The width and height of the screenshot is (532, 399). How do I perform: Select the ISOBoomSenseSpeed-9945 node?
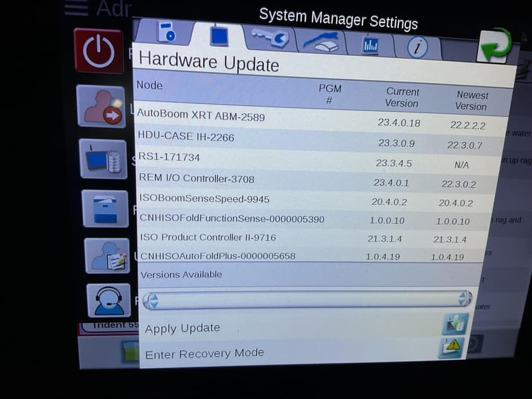[204, 198]
